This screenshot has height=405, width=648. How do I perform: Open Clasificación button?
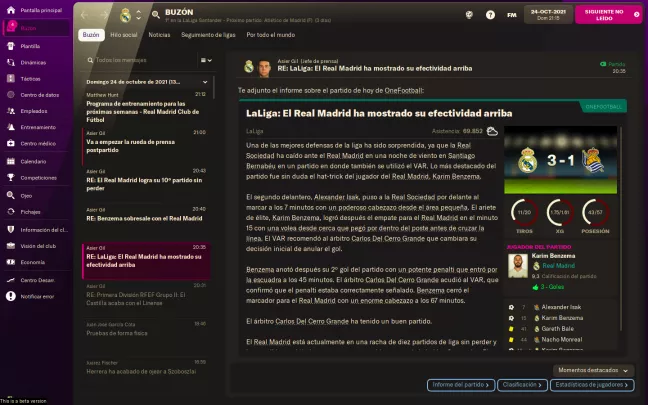pos(522,385)
